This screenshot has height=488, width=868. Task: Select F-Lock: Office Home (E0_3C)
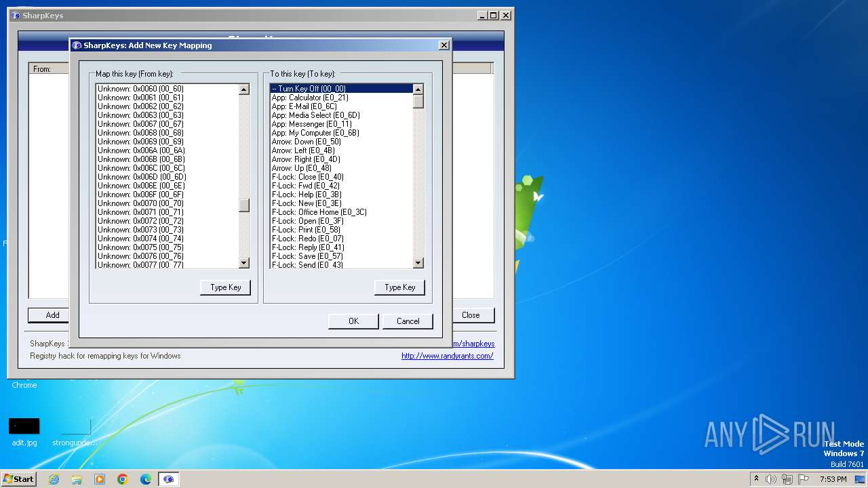point(341,212)
